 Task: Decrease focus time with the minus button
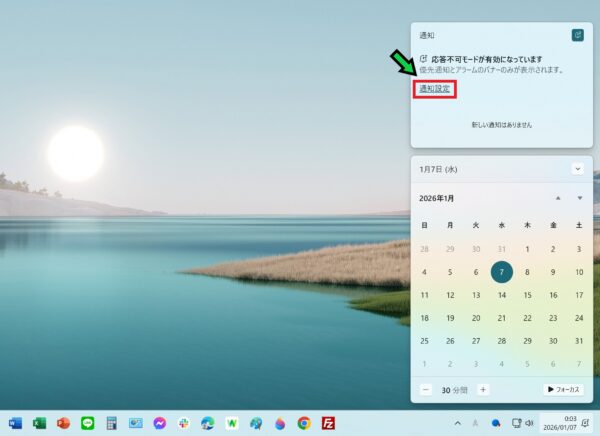[426, 390]
